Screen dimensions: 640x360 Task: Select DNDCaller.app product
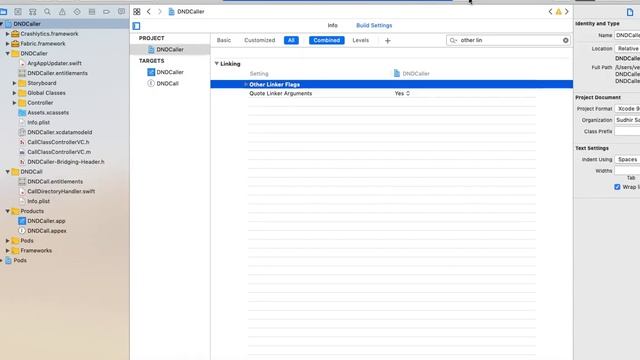(x=46, y=221)
